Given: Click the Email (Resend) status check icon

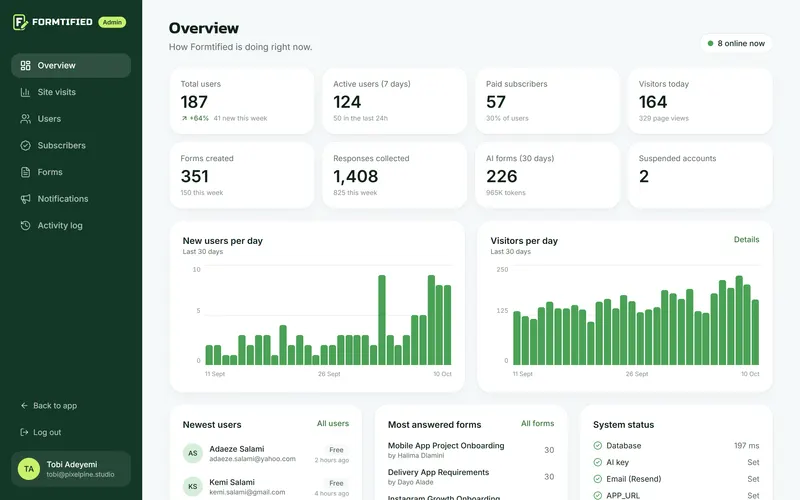Looking at the screenshot, I should pyautogui.click(x=597, y=479).
